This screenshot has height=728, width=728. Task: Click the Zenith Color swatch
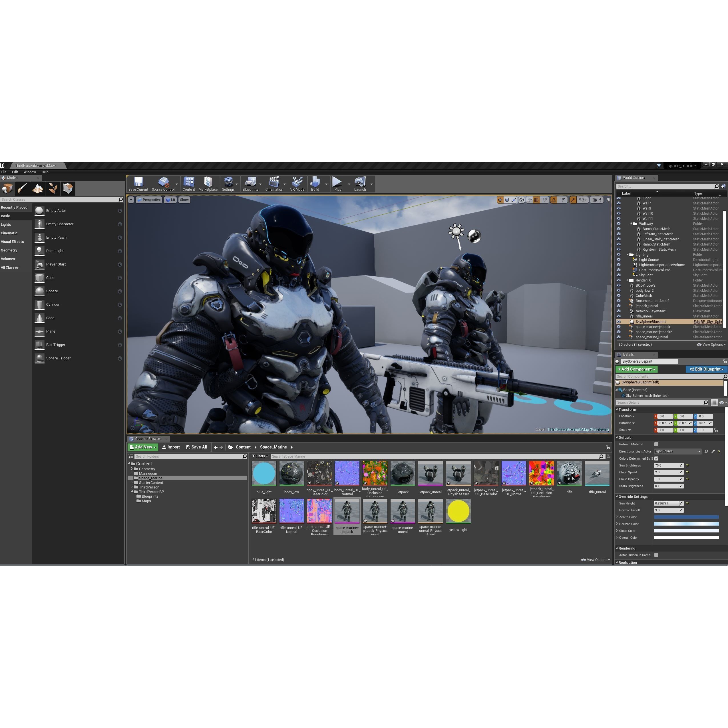tap(686, 517)
